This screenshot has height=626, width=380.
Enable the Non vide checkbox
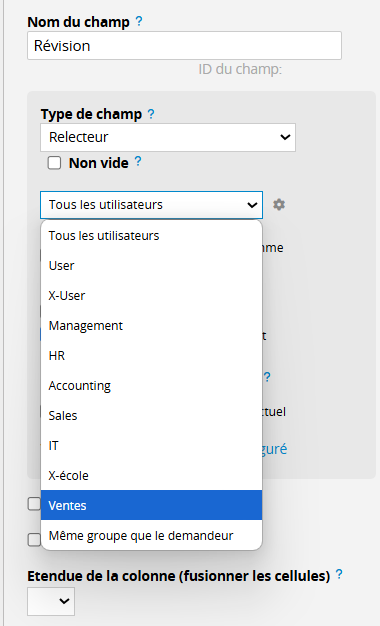click(x=54, y=163)
